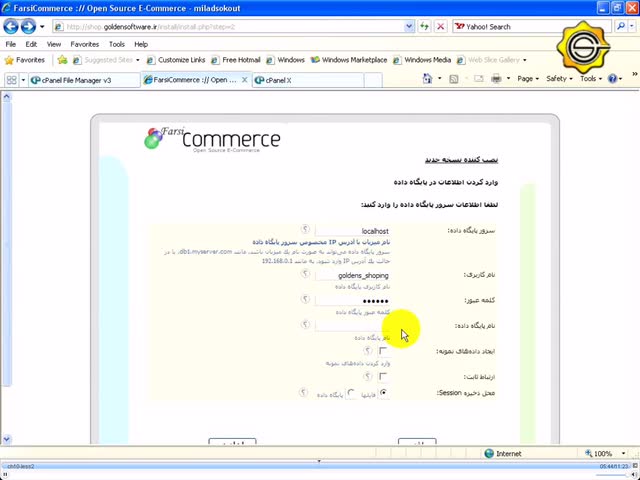Enable the persistent connection checkbox

(383, 376)
